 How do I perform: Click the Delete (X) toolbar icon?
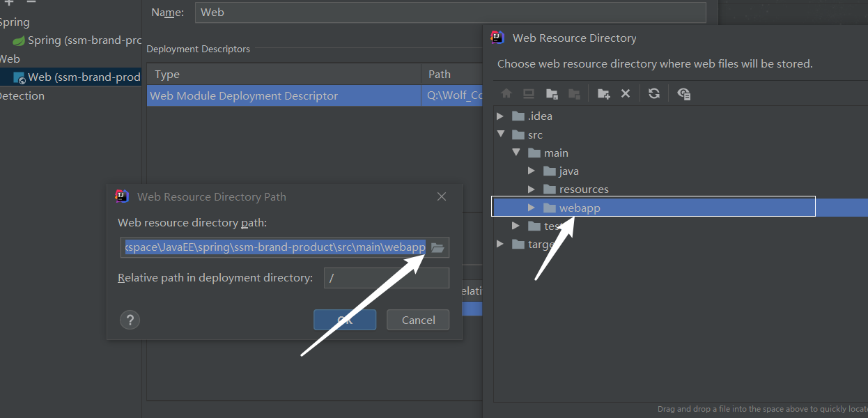point(626,93)
